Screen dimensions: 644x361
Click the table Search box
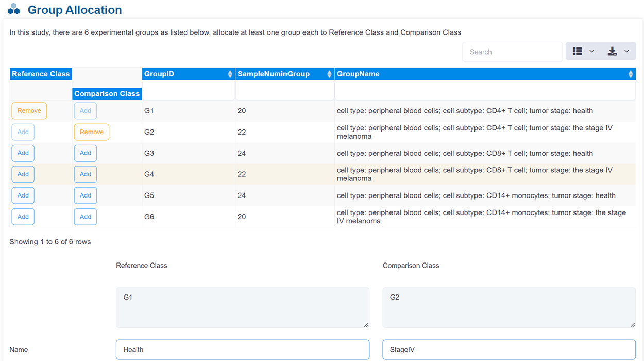click(x=512, y=52)
